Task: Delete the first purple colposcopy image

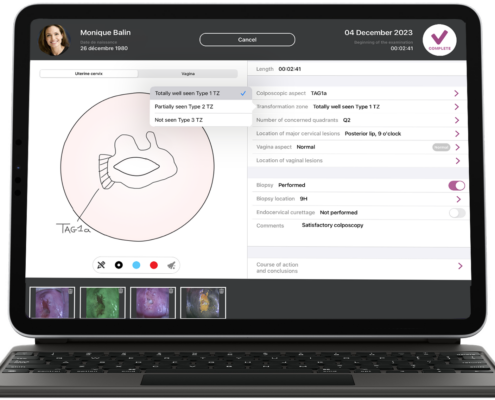Action: 70,291
